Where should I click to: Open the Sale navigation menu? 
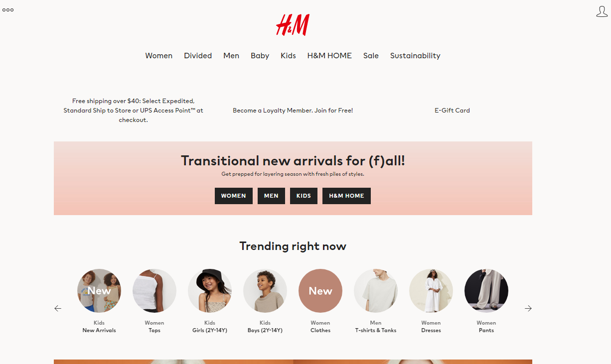[371, 56]
